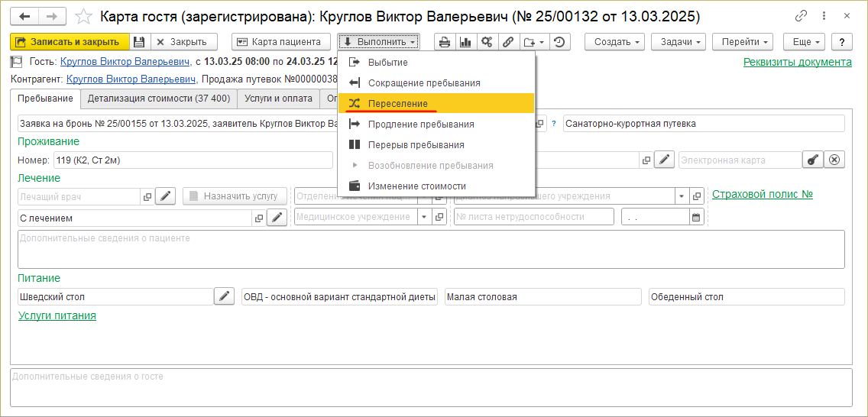
Task: Expand the Еще dropdown
Action: (x=805, y=41)
